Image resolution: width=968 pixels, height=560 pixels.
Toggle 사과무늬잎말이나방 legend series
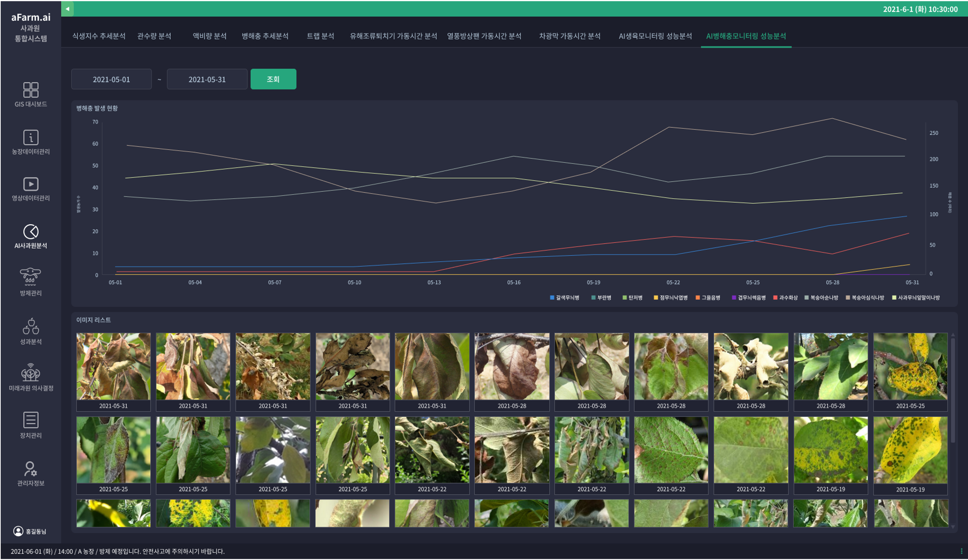pyautogui.click(x=915, y=298)
